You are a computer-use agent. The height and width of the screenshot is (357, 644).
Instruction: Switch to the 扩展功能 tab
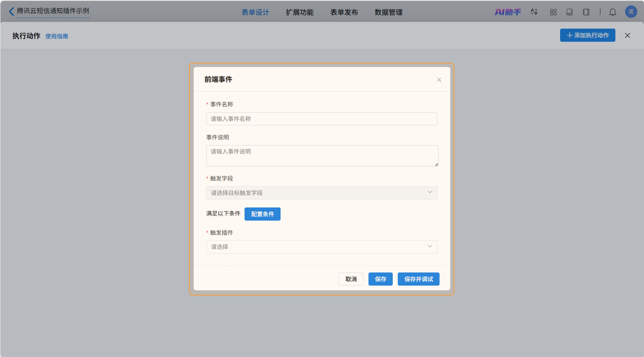(299, 12)
